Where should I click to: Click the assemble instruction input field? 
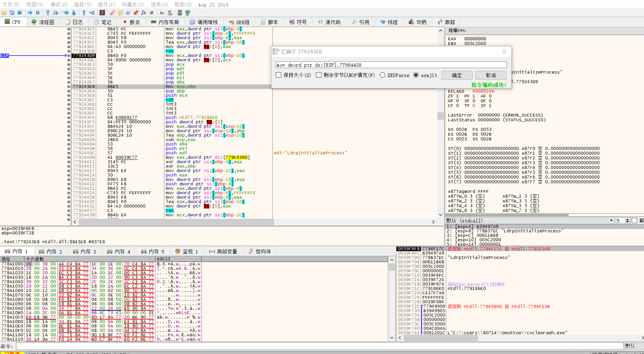tap(391, 65)
